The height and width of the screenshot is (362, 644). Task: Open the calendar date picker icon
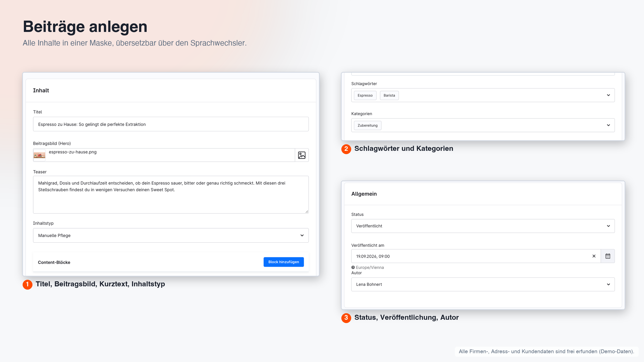click(x=608, y=256)
